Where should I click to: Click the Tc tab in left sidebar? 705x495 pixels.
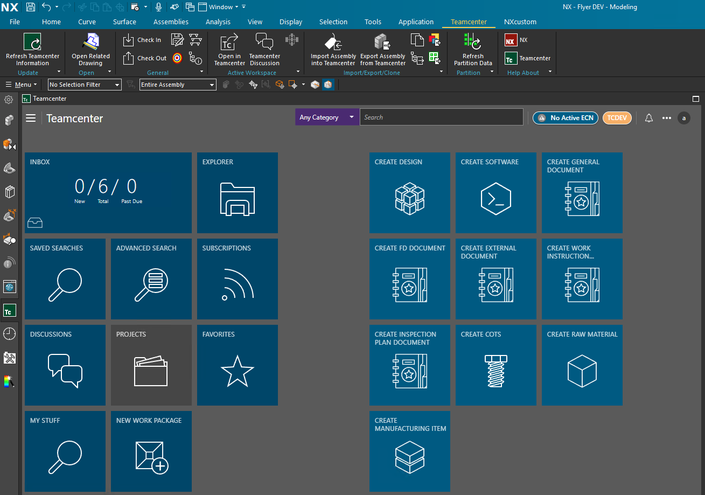pos(9,311)
